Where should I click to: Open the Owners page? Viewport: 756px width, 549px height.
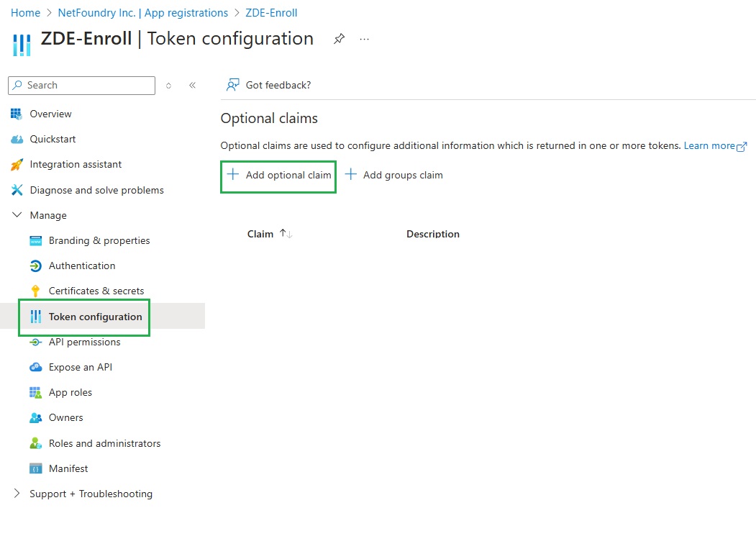pos(65,418)
